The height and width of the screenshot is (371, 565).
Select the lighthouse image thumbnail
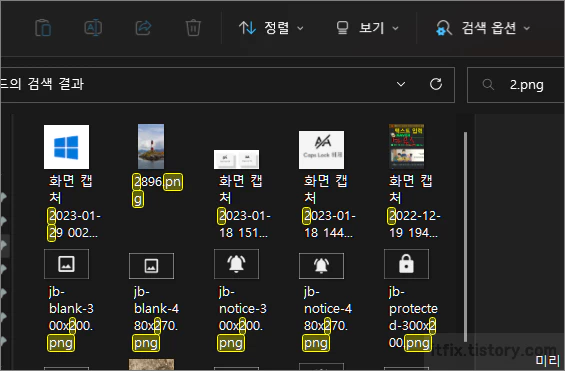(x=151, y=147)
